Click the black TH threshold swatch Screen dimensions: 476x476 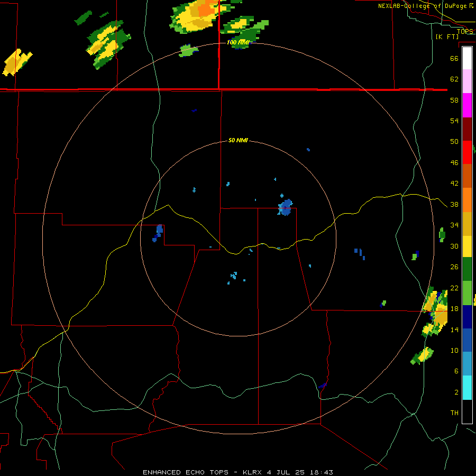pos(467,411)
